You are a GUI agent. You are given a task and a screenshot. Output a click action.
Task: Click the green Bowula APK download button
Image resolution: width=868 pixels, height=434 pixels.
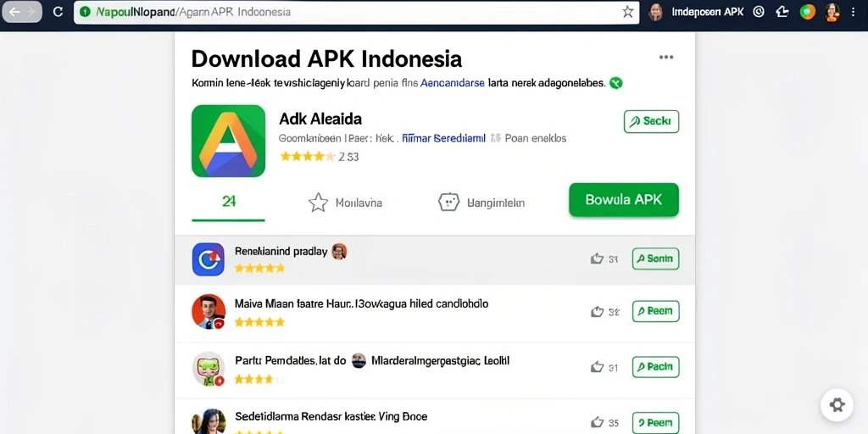(624, 200)
